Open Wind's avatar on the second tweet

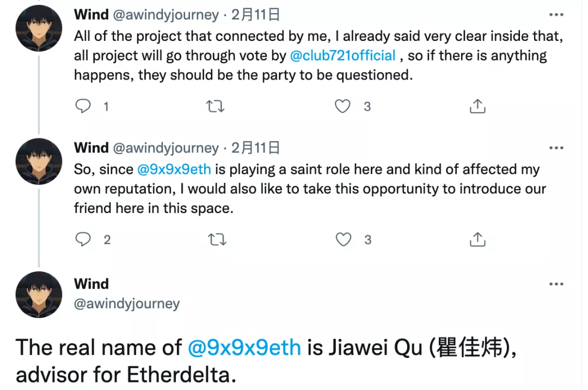(x=39, y=161)
